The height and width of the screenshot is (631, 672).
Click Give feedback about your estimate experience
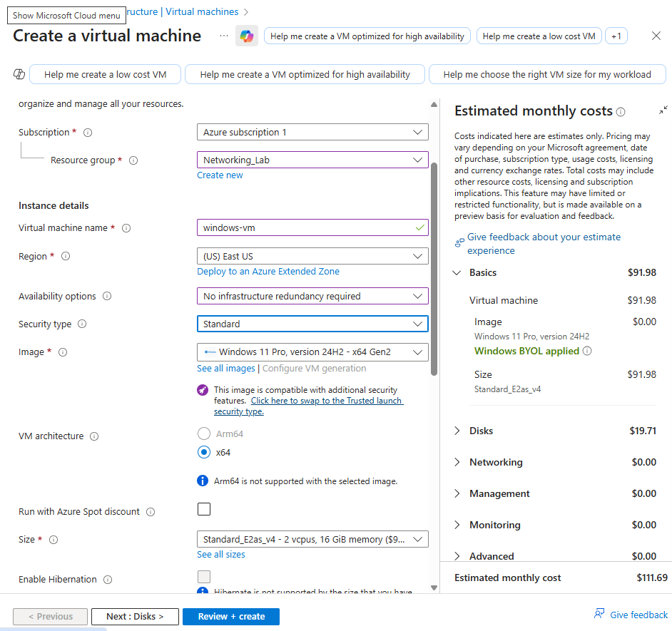pyautogui.click(x=544, y=244)
